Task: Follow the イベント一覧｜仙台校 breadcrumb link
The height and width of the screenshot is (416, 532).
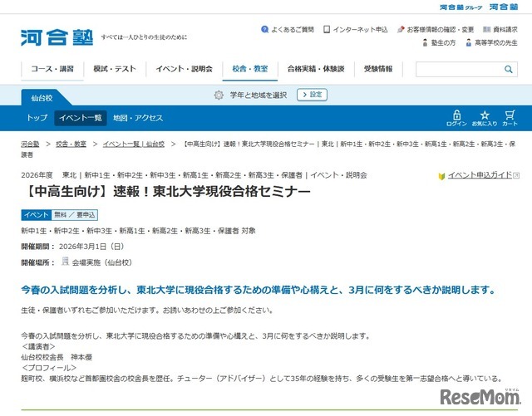Action: coord(134,144)
